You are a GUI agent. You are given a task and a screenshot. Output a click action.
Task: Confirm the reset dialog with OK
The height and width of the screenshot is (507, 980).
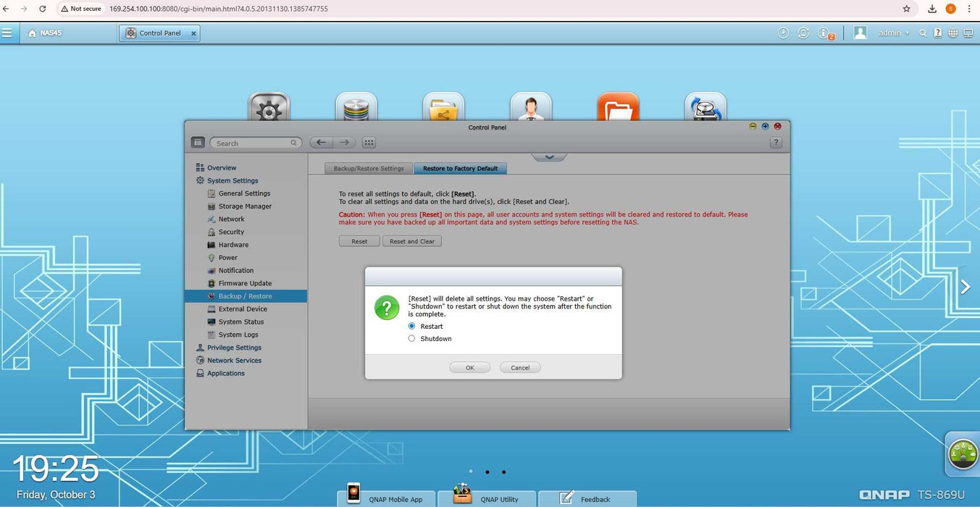[469, 368]
